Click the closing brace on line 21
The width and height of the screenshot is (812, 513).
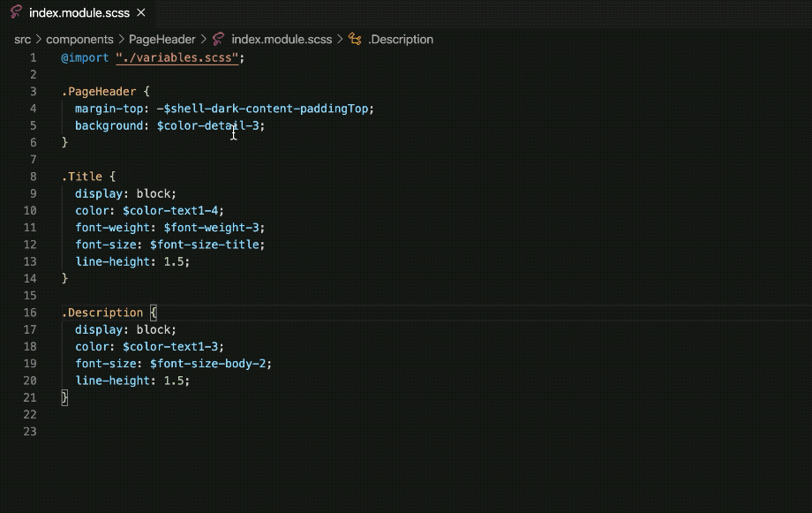(x=64, y=398)
